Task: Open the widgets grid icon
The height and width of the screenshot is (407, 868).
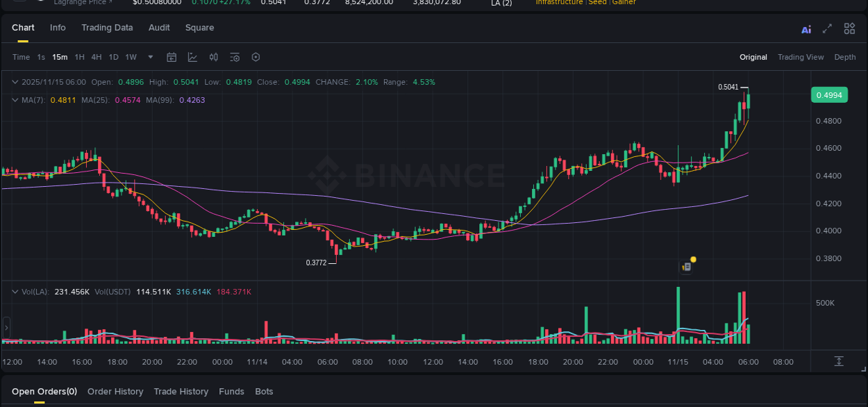Action: click(x=849, y=28)
